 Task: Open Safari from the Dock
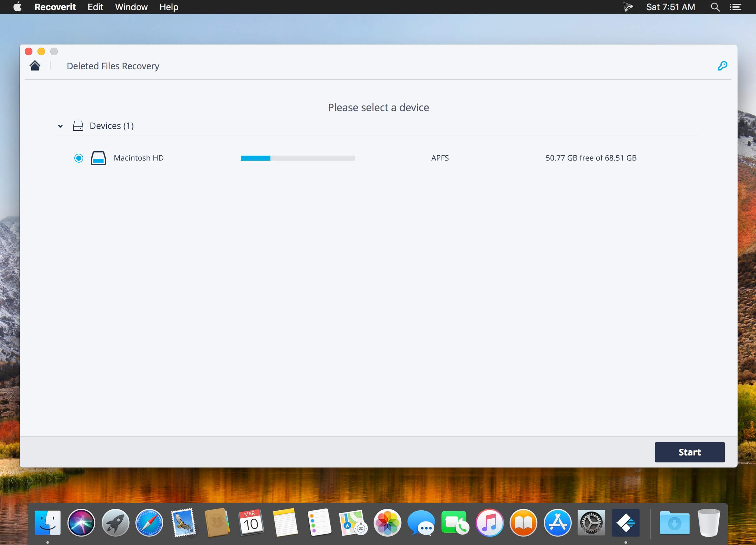click(x=149, y=522)
